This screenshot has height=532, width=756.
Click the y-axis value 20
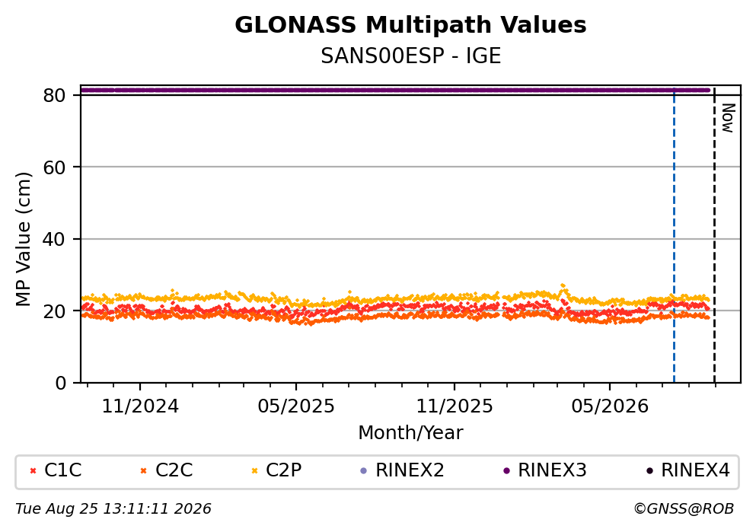pos(54,311)
